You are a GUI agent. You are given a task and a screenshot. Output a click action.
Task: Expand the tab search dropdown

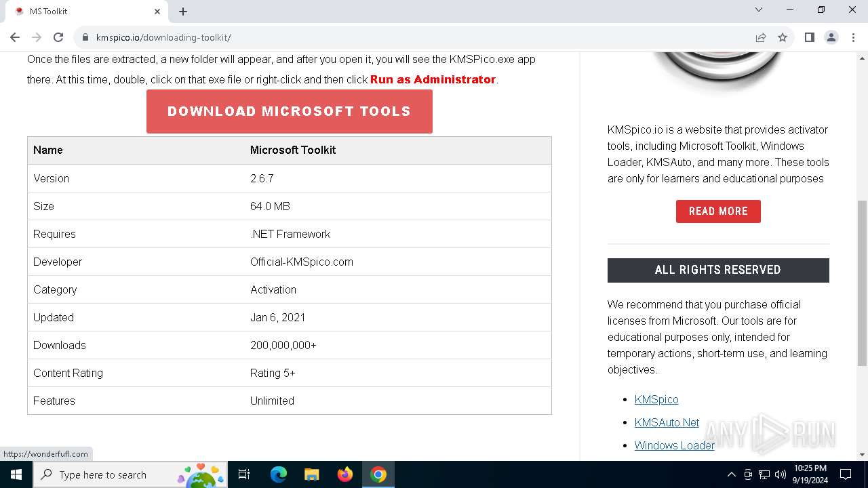point(759,10)
